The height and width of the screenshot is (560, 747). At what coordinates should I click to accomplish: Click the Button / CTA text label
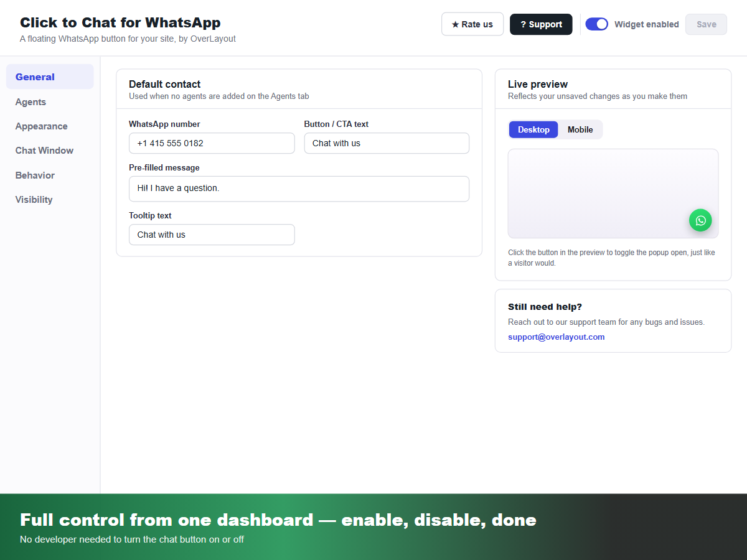(x=336, y=124)
